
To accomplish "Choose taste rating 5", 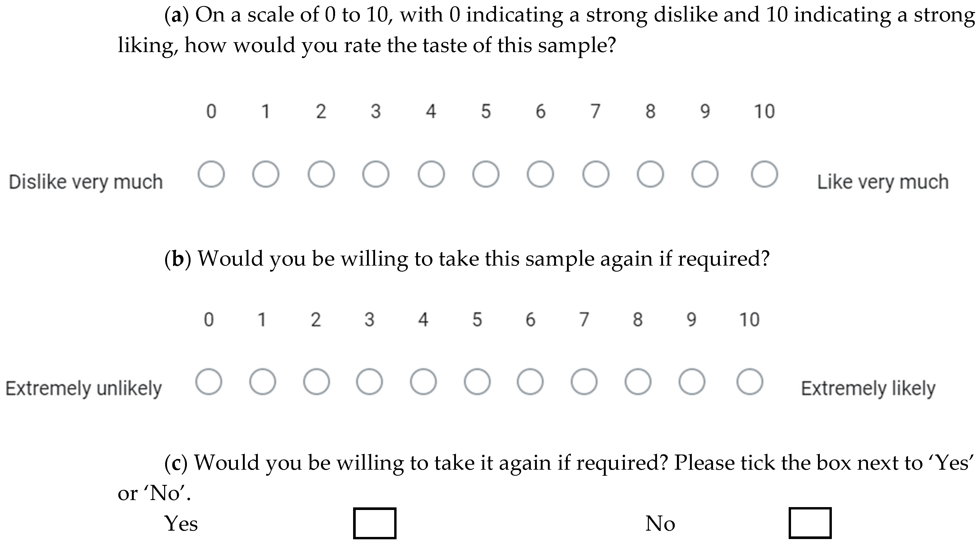I will click(486, 174).
